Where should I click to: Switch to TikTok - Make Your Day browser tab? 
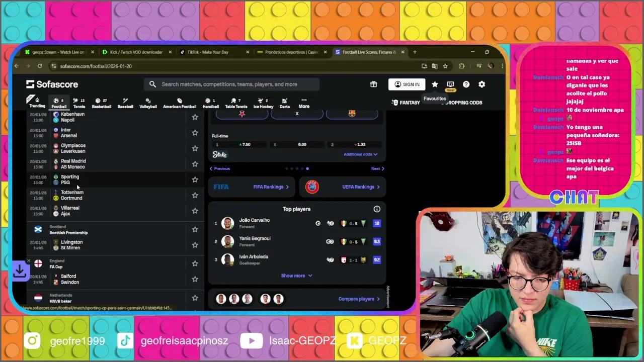click(x=215, y=52)
